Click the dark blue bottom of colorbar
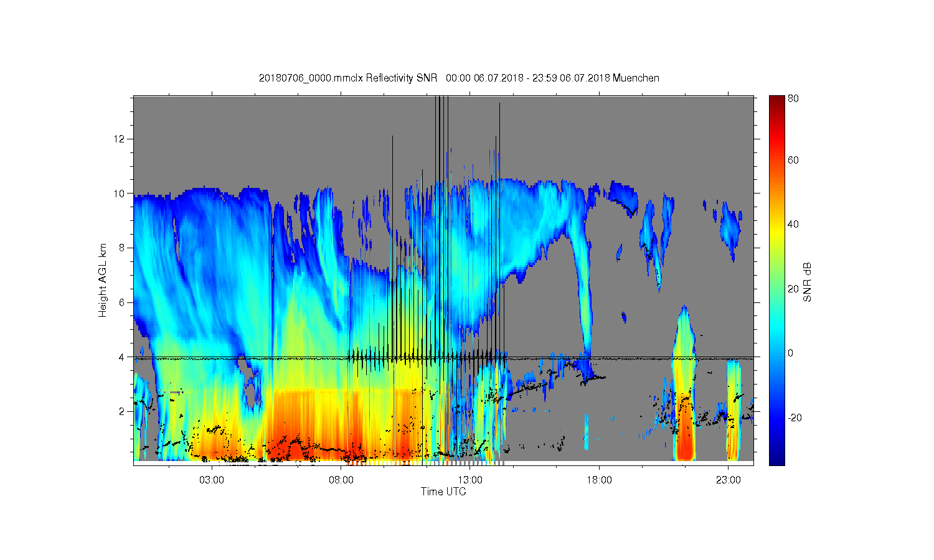The width and height of the screenshot is (934, 560). [x=776, y=457]
